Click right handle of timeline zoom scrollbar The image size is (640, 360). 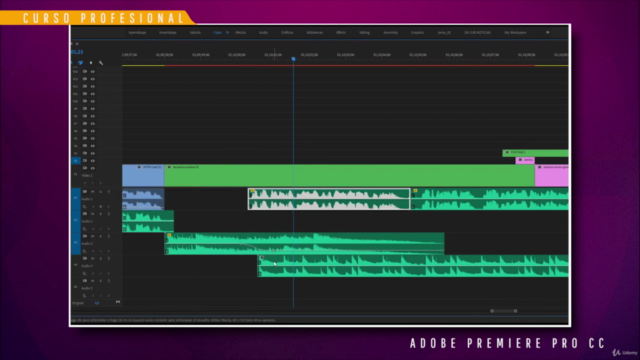click(516, 311)
